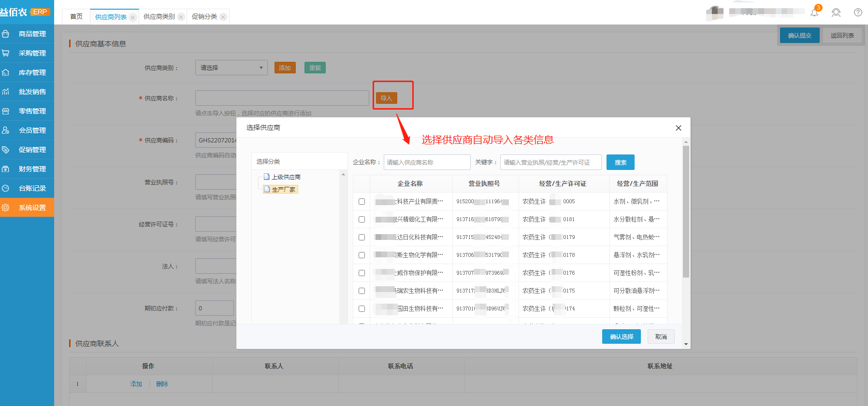
Task: Click the 库存管理 warehouse icon
Action: tap(6, 72)
